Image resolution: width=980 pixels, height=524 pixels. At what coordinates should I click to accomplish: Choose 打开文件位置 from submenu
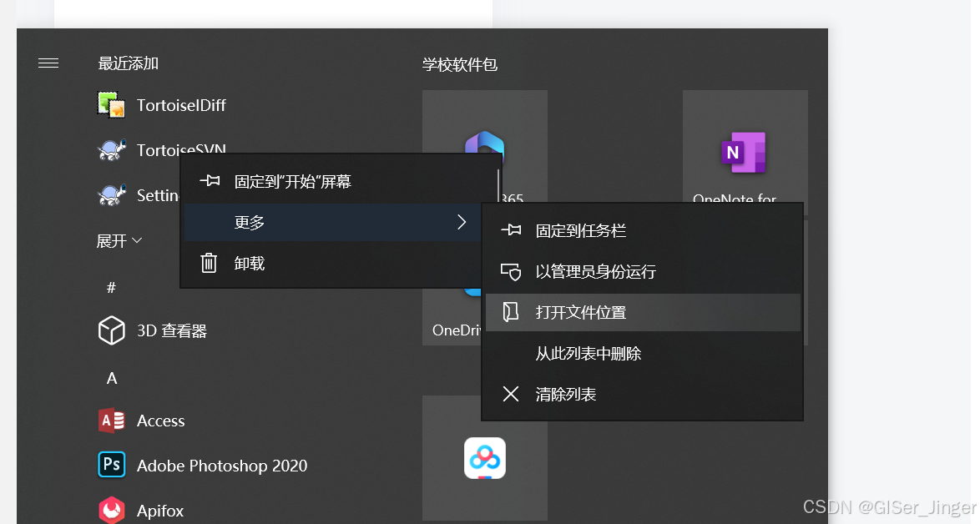point(643,312)
